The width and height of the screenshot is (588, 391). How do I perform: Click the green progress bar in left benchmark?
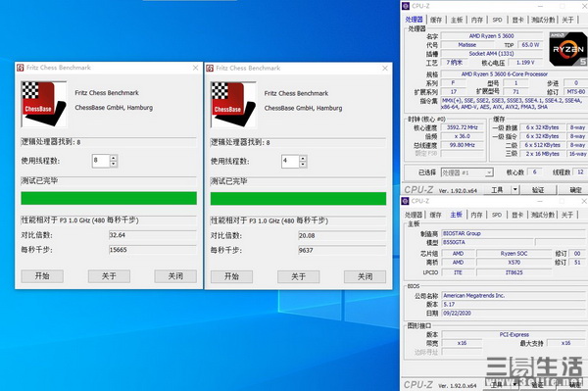[109, 198]
